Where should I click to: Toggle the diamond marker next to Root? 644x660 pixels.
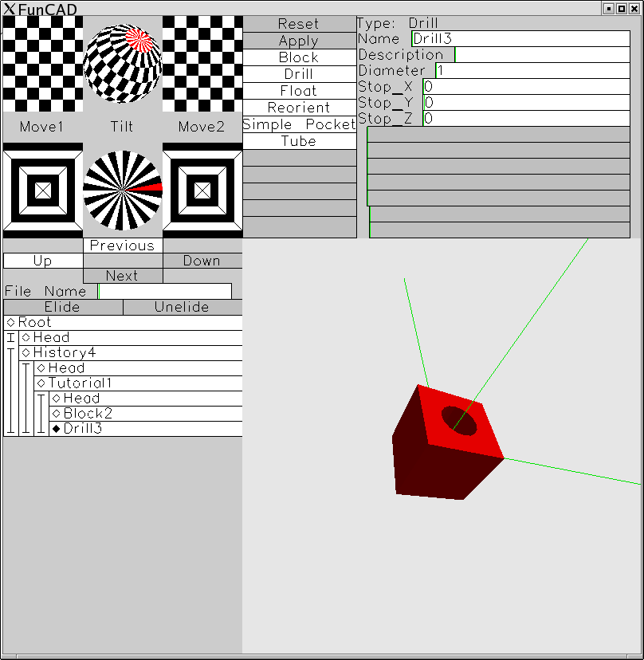point(11,322)
